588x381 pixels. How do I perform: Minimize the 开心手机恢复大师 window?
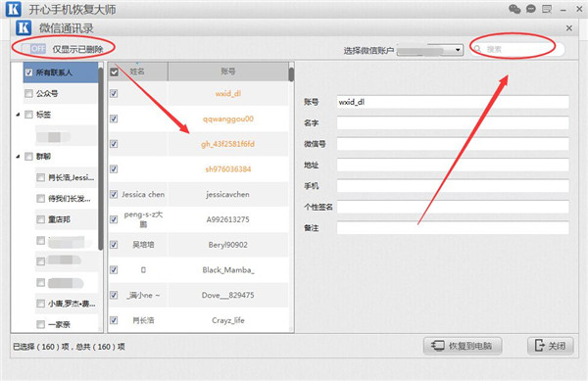pyautogui.click(x=563, y=10)
